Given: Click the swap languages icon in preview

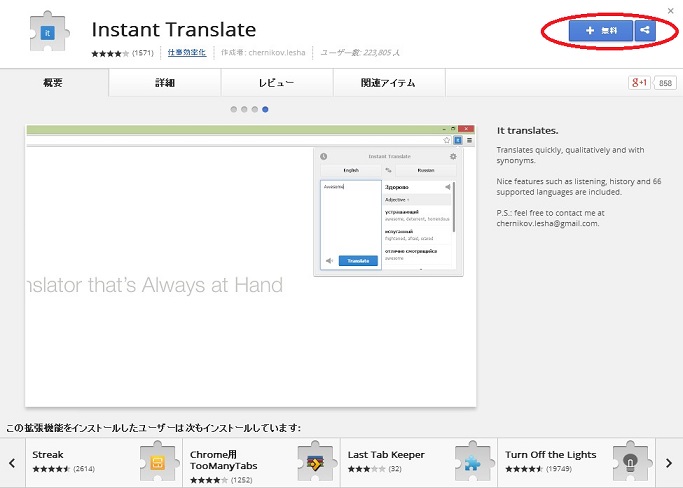Looking at the screenshot, I should pyautogui.click(x=389, y=170).
